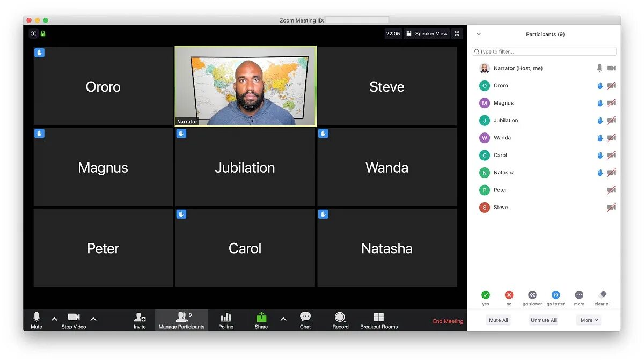Collapse the Participants panel chevron
The image size is (644, 362).
pos(479,34)
